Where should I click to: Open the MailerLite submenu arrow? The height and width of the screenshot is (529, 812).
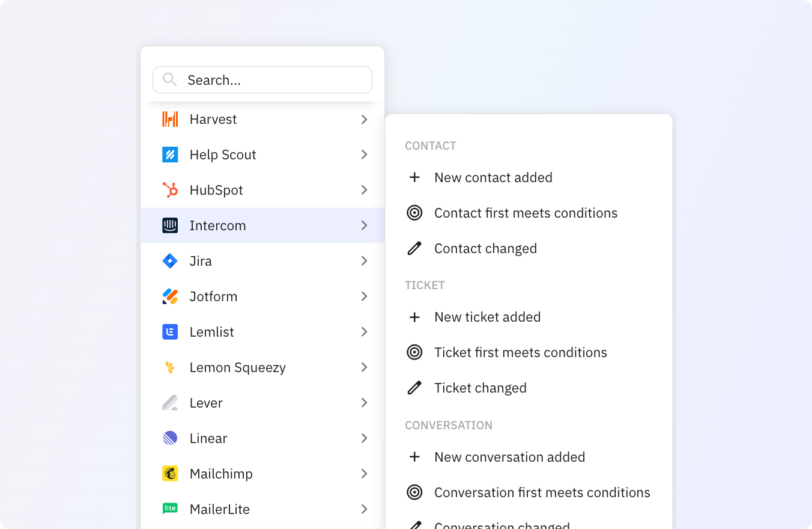point(364,509)
